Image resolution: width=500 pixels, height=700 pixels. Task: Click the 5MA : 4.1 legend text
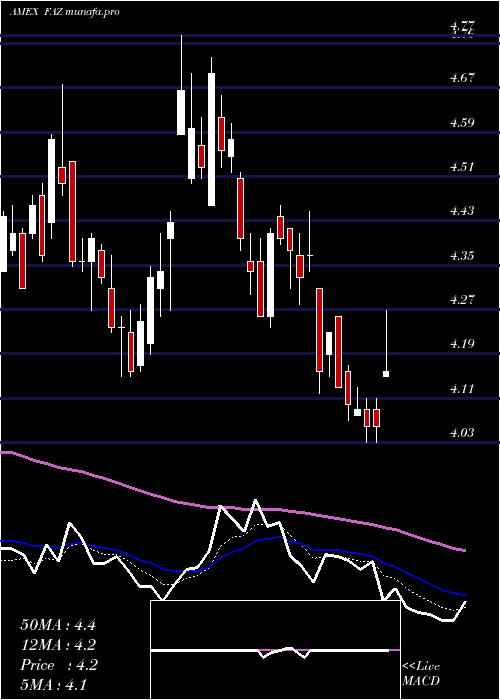pos(54,685)
